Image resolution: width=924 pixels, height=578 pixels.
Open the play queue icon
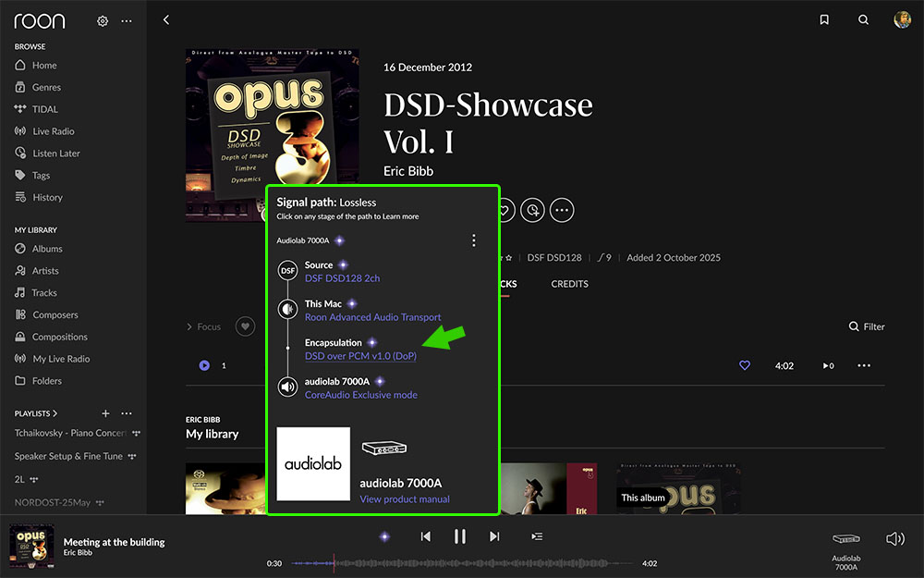point(537,536)
